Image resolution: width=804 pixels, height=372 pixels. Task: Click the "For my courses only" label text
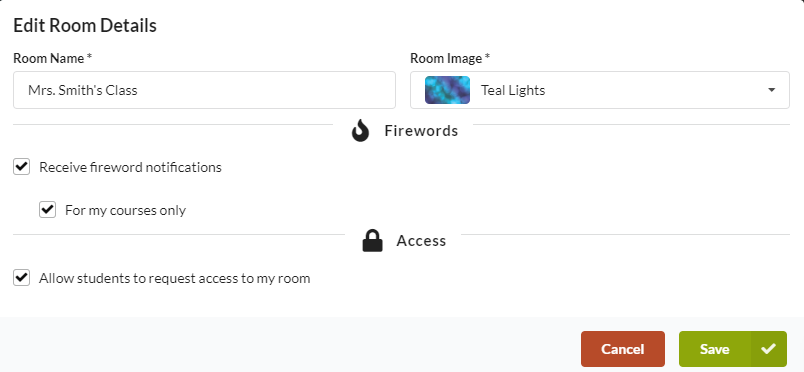point(125,210)
